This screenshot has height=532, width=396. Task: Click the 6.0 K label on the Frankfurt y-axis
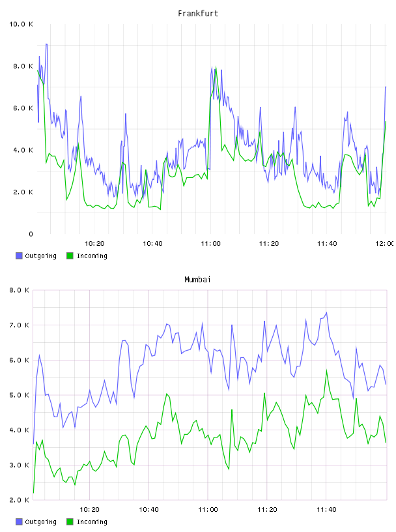[x=23, y=108]
